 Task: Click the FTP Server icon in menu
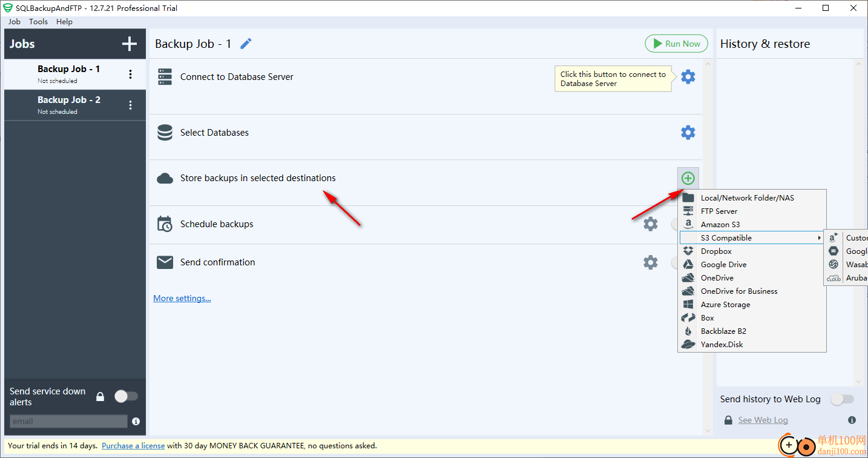688,211
